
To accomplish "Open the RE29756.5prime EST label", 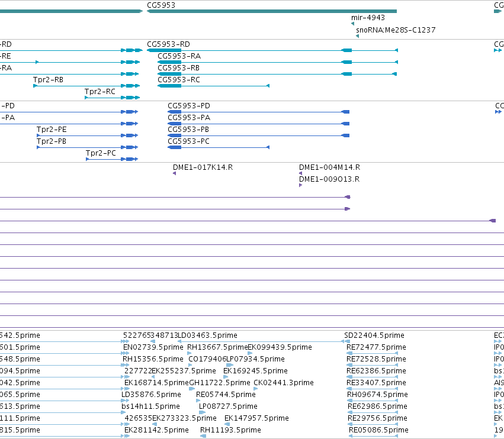I will pos(377,418).
